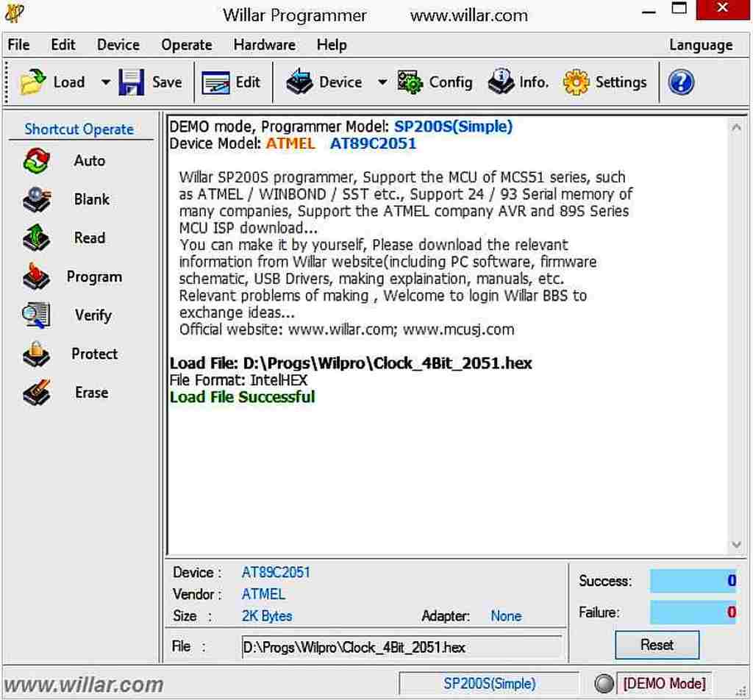Click the blue SP200S(Simple) model text in log

pos(453,126)
